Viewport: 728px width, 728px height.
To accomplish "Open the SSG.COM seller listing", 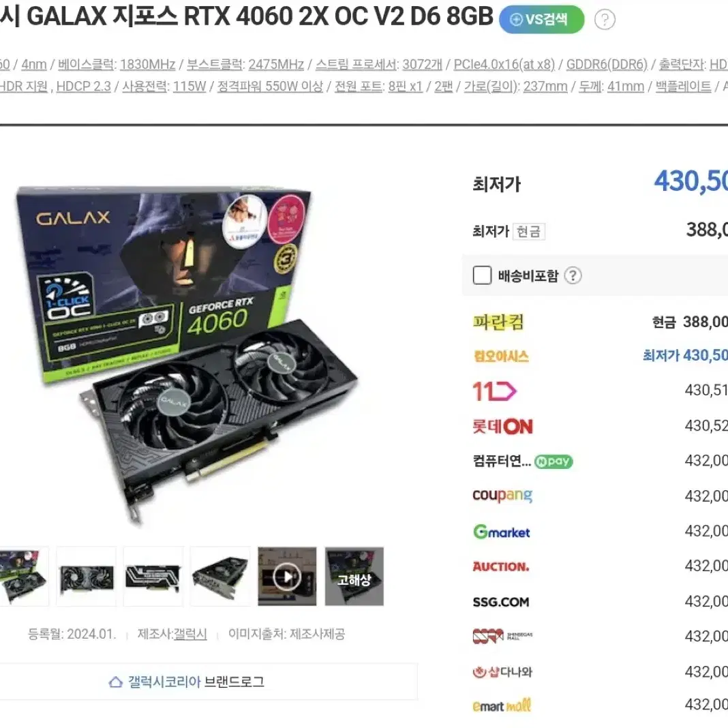I will [x=500, y=602].
